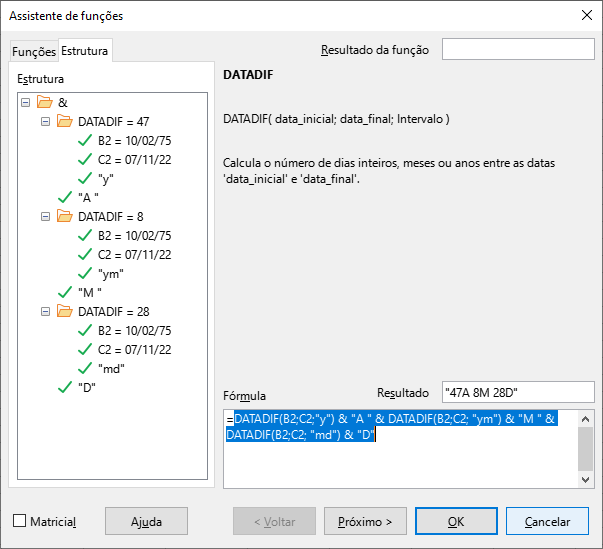Viewport: 603px width, 549px height.
Task: Click the green checkmark beside "A "
Action: point(65,197)
